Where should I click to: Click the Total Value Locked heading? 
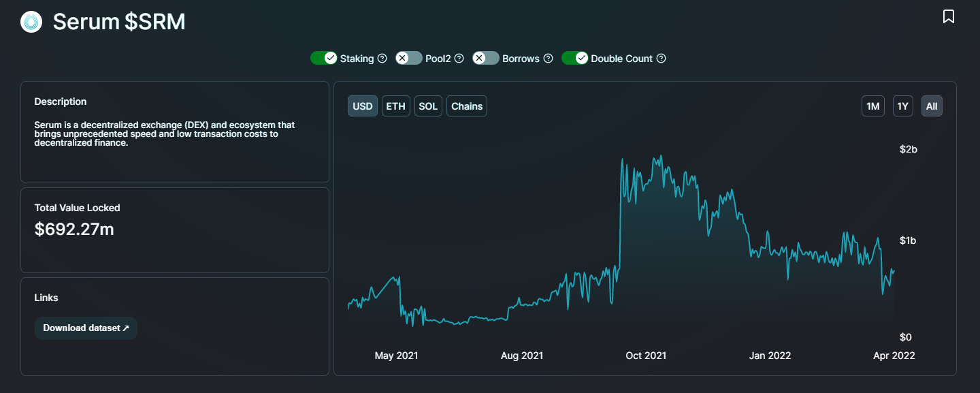(x=77, y=208)
